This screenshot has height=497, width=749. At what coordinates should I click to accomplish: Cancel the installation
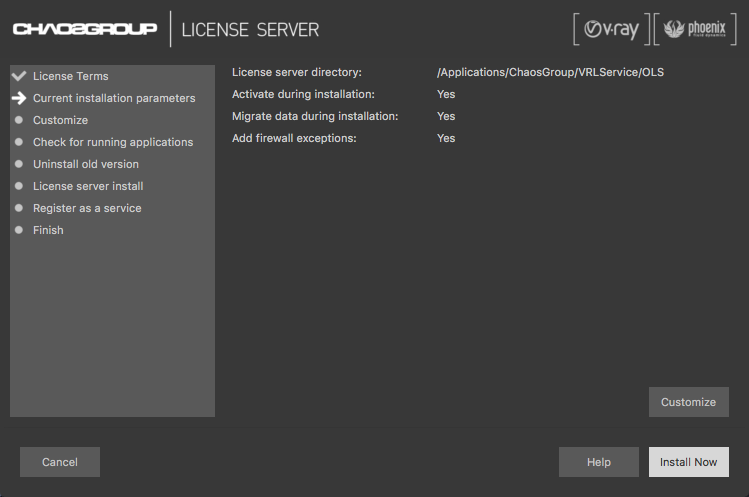point(60,462)
